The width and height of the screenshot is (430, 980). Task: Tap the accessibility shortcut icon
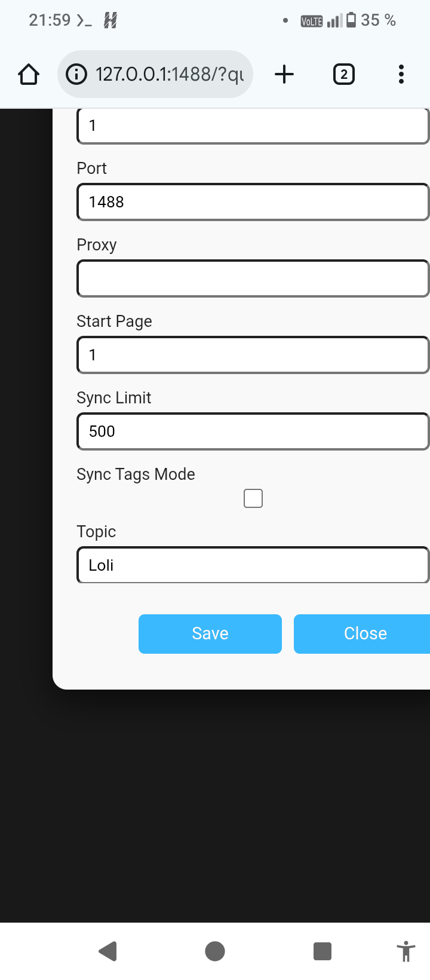click(406, 951)
